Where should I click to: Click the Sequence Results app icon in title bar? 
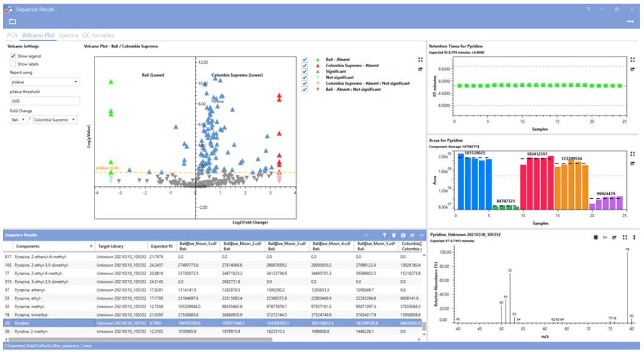[8, 9]
